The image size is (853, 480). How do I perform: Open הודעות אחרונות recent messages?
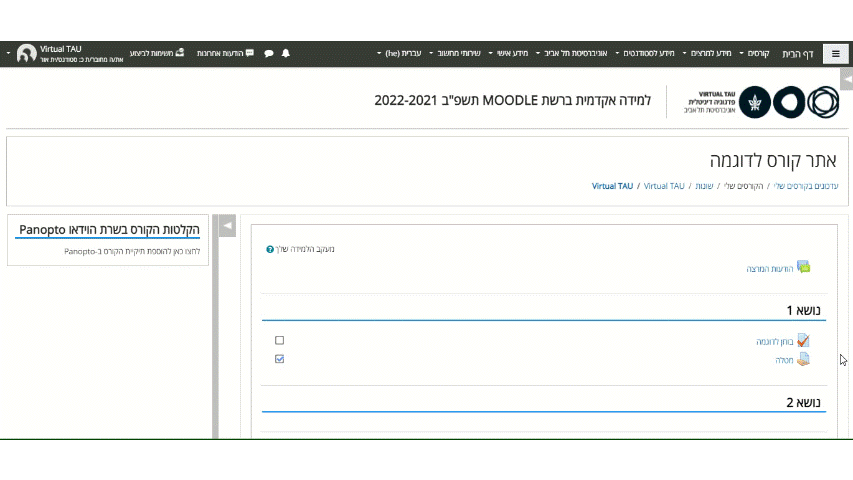click(x=225, y=53)
